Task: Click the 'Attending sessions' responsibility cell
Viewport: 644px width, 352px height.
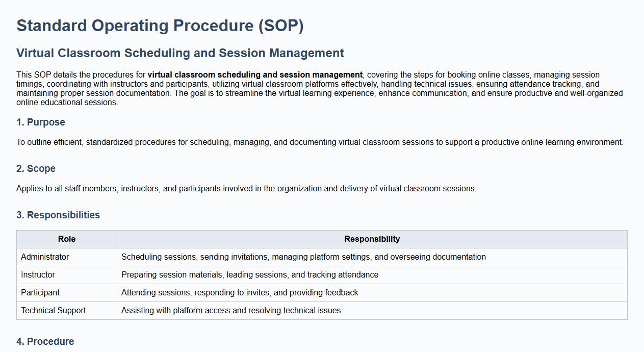Action: 240,293
